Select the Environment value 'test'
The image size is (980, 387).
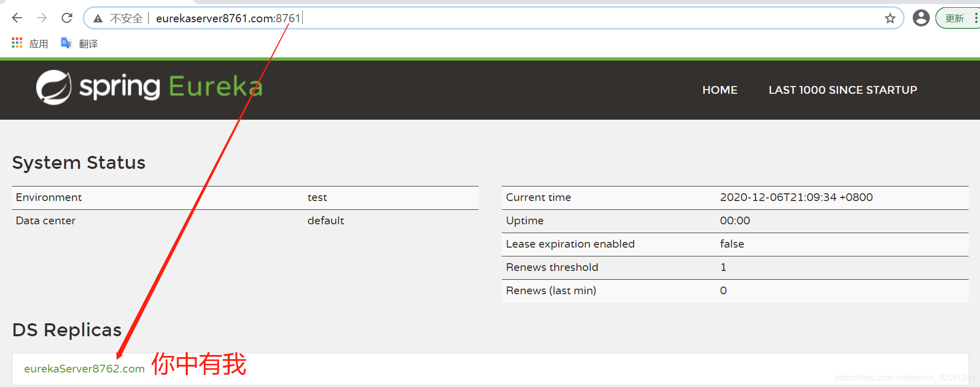317,197
